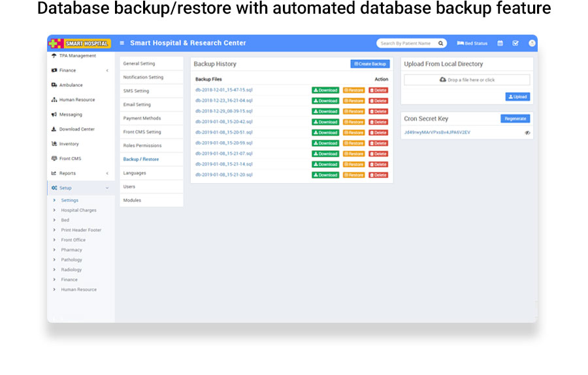Reveal the Cron Secret Key with eye icon

coord(527,133)
